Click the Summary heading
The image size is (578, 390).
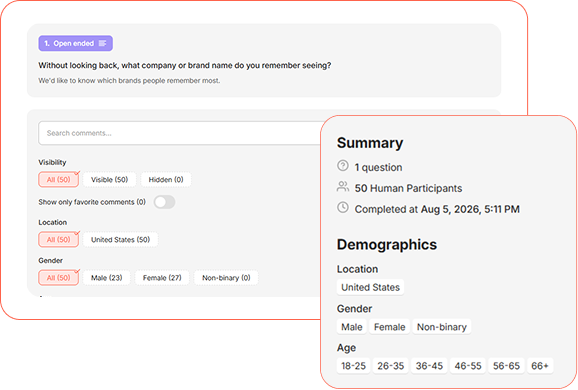click(x=370, y=143)
